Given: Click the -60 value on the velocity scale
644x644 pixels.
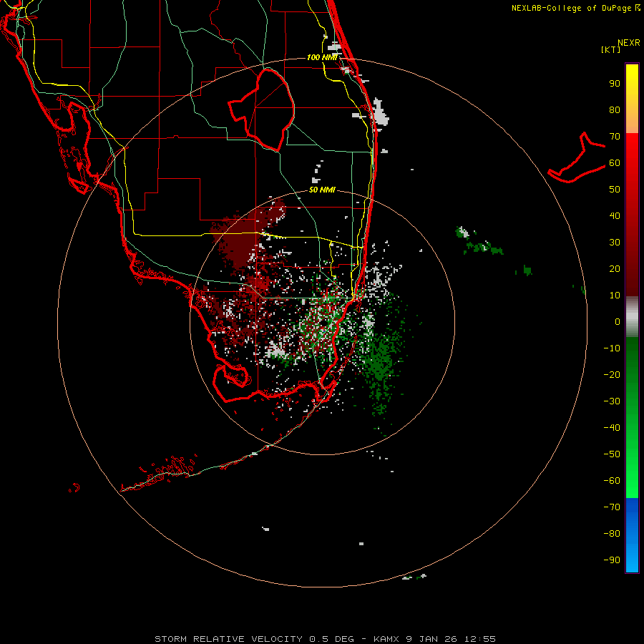Looking at the screenshot, I should point(612,481).
